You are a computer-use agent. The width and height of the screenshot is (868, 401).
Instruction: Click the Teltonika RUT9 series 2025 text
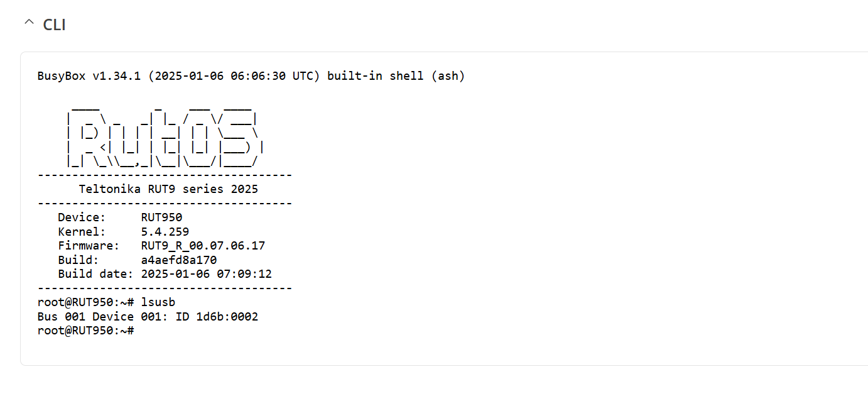pos(168,189)
